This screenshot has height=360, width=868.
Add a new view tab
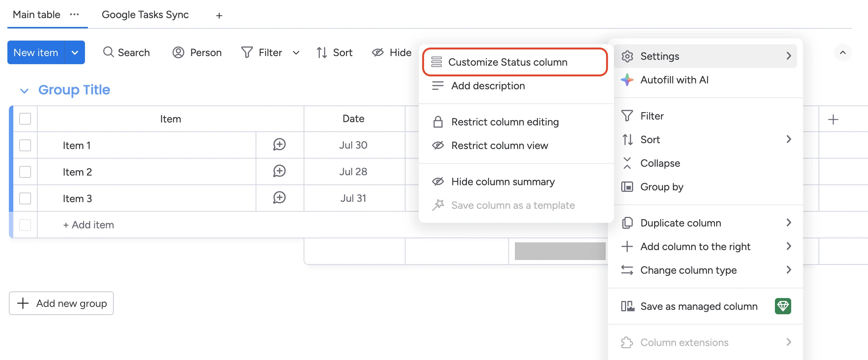(x=219, y=15)
